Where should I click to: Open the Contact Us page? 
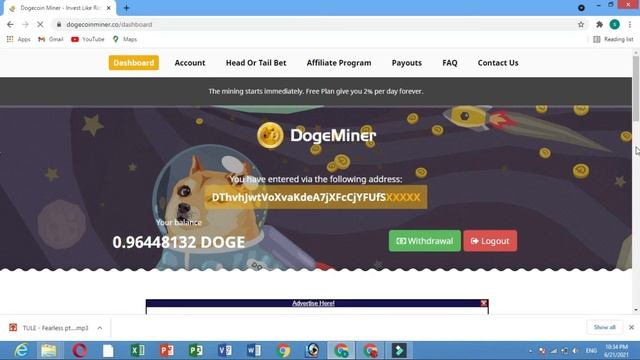tap(498, 63)
